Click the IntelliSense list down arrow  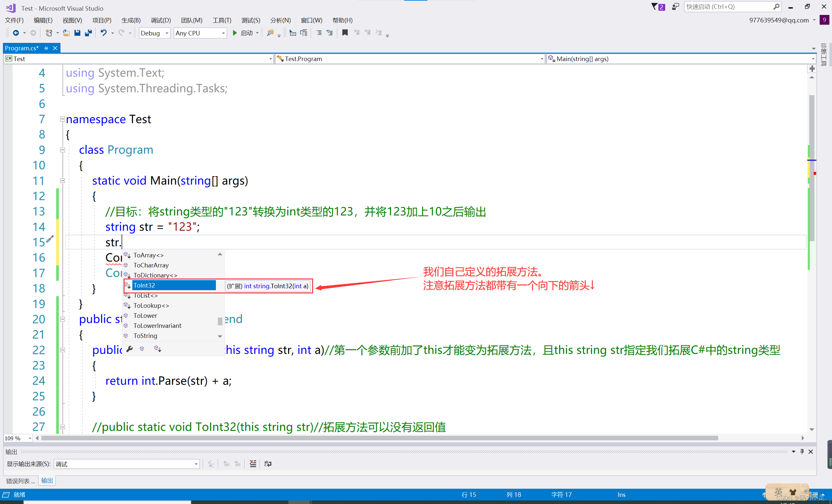(x=220, y=336)
